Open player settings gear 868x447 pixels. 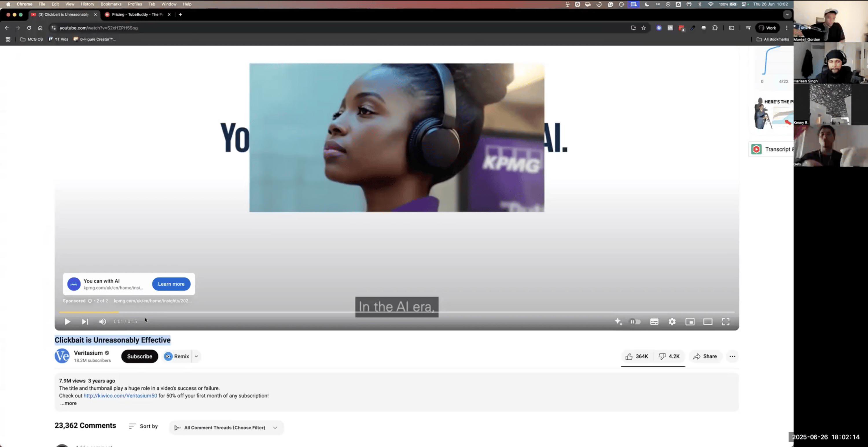672,322
